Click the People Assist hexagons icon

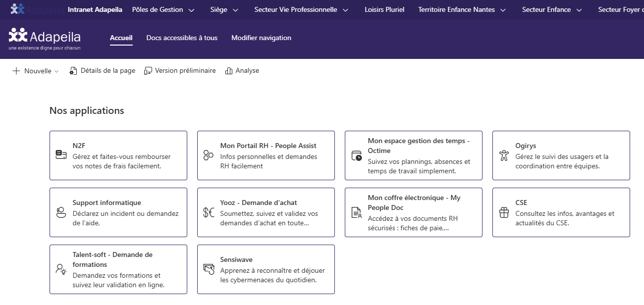209,155
